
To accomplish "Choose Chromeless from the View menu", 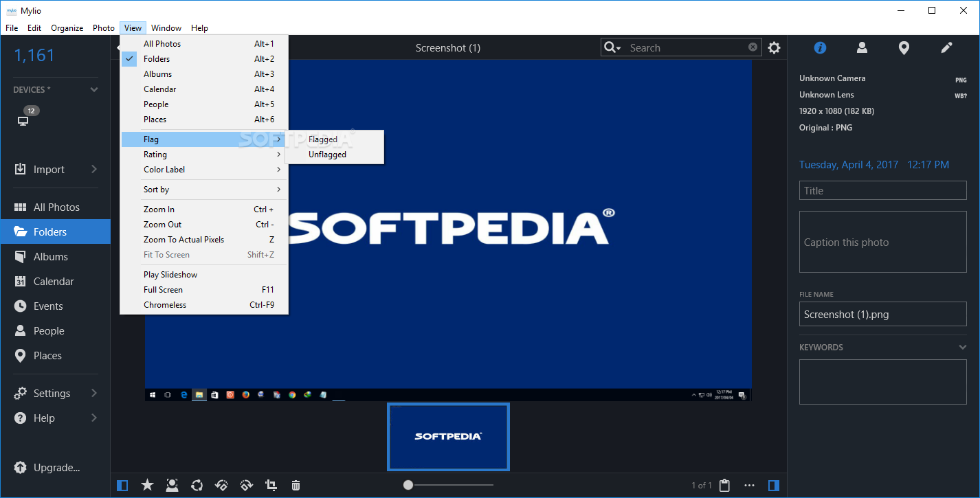I will 204,305.
